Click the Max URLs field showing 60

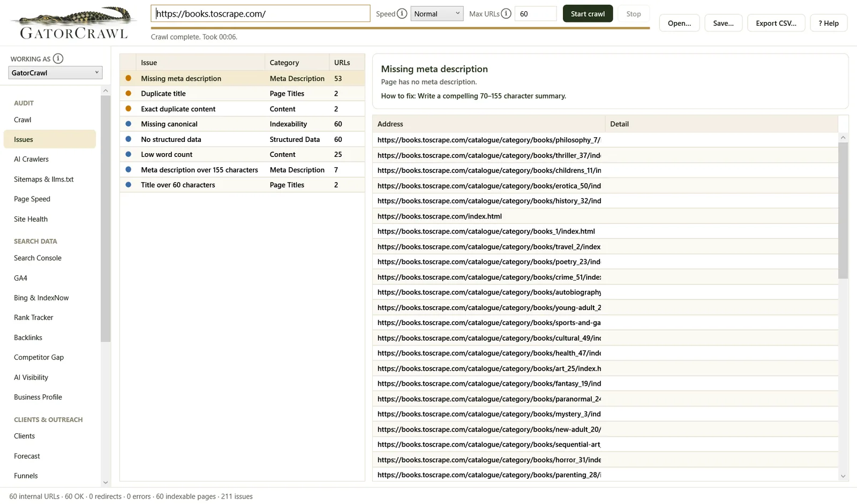[536, 13]
